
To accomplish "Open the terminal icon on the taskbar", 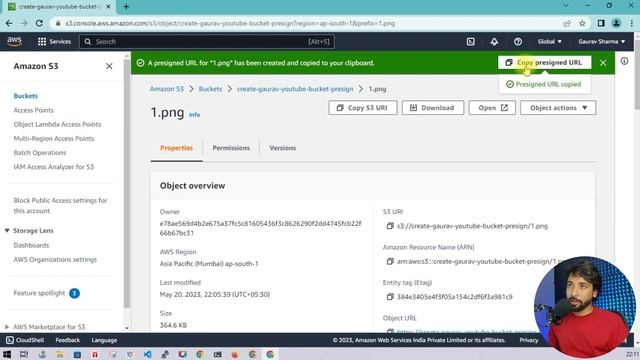I will (218, 354).
